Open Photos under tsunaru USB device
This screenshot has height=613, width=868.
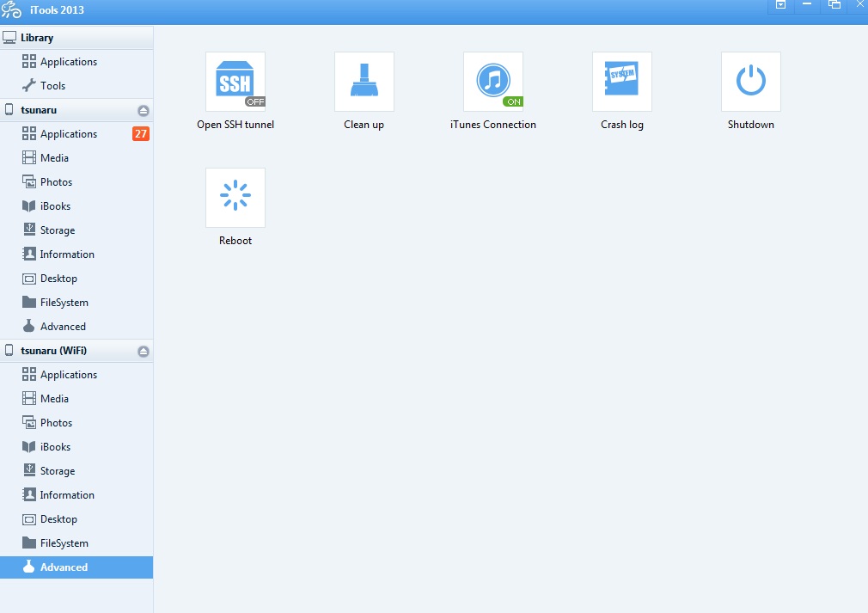click(x=76, y=182)
